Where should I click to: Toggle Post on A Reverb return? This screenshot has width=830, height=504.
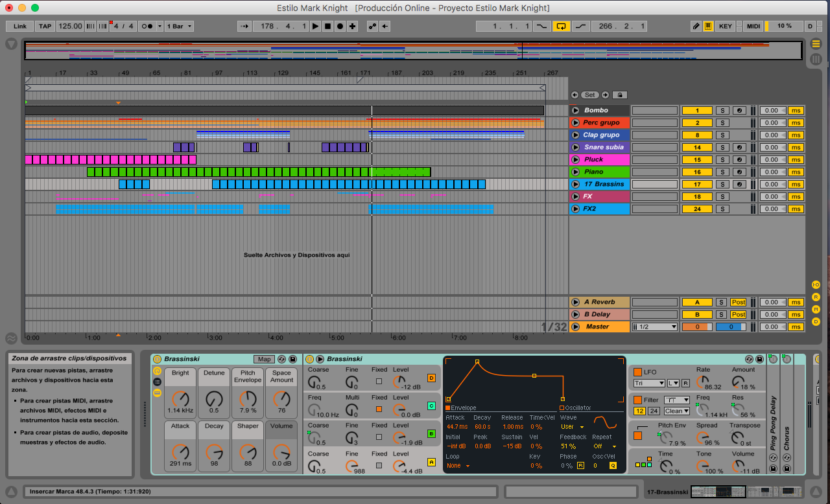coord(739,302)
